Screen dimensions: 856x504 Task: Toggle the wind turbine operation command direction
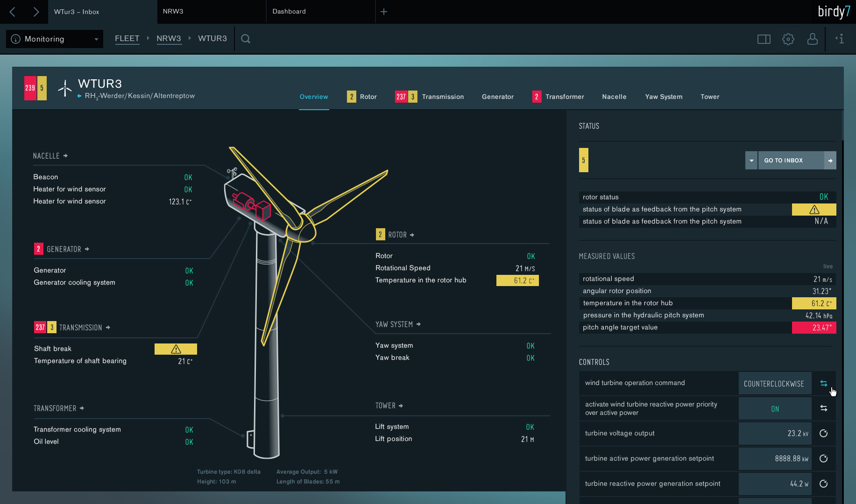[x=824, y=383]
